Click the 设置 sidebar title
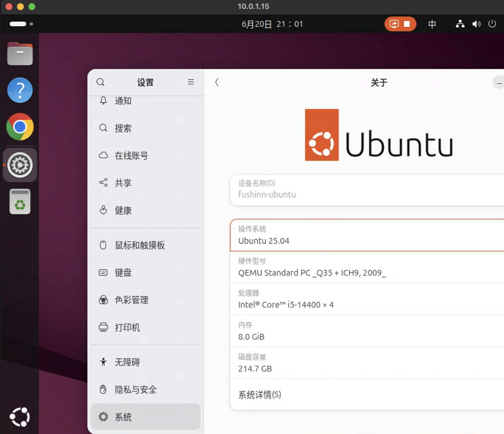The height and width of the screenshot is (434, 504). [x=145, y=83]
